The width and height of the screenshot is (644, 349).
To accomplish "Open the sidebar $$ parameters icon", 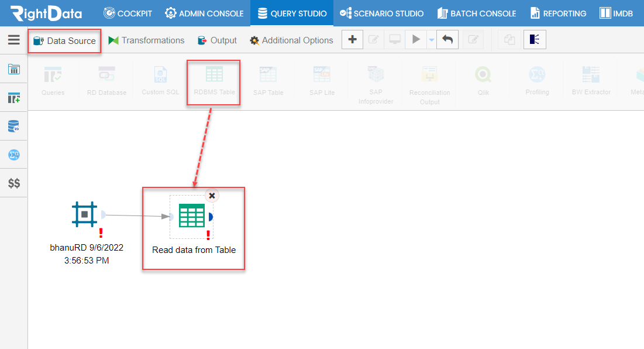I will point(13,183).
